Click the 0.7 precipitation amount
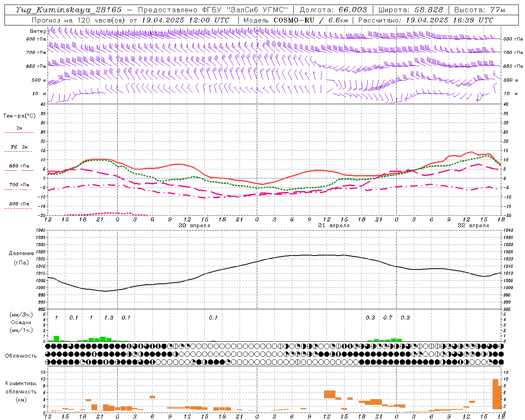 pyautogui.click(x=388, y=318)
